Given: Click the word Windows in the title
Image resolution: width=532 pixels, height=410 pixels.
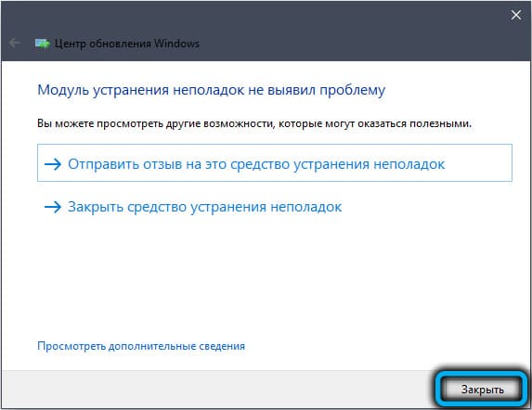Looking at the screenshot, I should pos(176,44).
